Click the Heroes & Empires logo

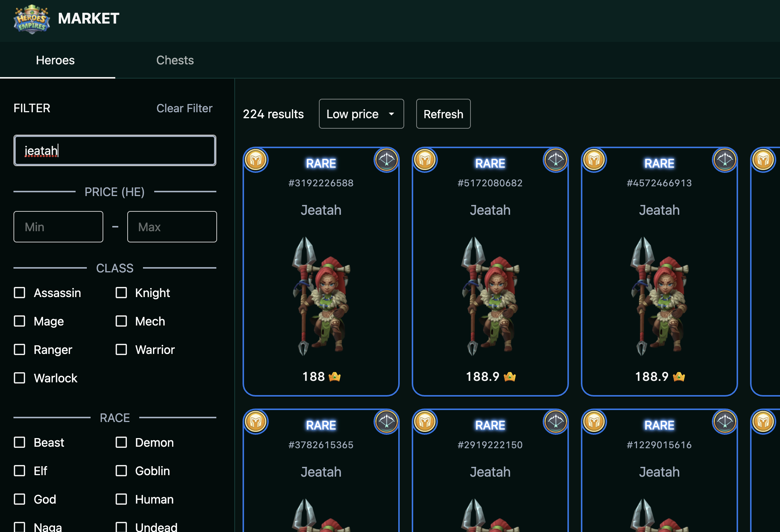tap(32, 19)
